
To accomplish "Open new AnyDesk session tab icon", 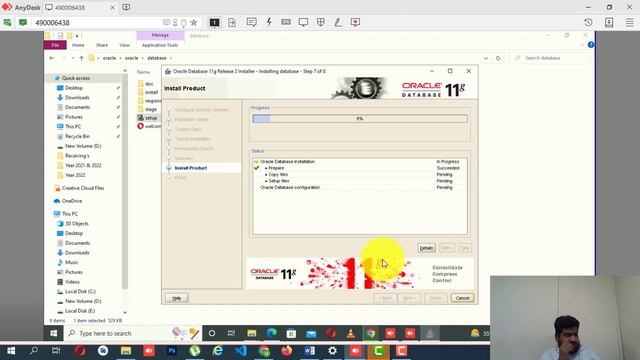I will pos(126,7).
